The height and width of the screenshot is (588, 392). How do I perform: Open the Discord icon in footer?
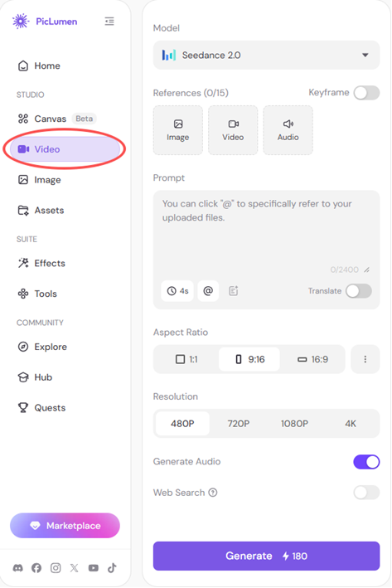pyautogui.click(x=17, y=568)
